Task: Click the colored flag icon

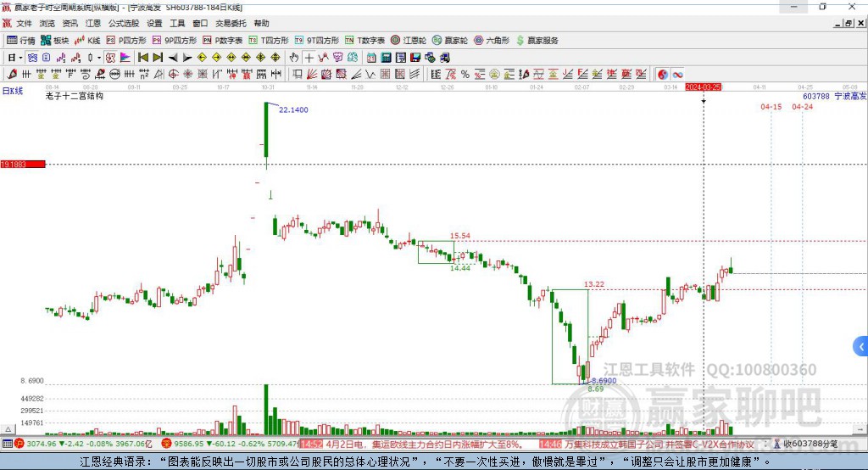Action: 125,58
